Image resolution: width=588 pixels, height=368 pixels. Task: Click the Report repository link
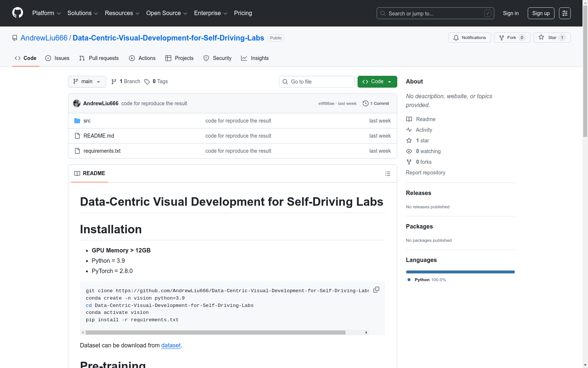tap(426, 173)
